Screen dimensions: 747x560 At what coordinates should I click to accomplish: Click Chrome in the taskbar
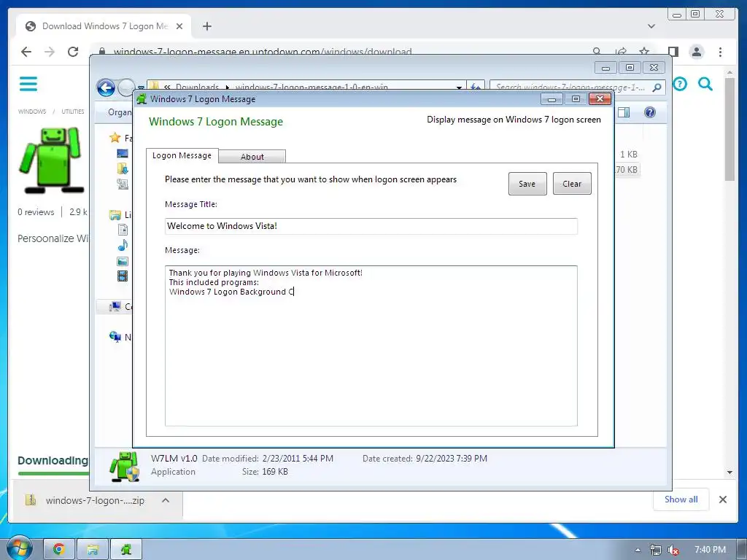coord(59,550)
